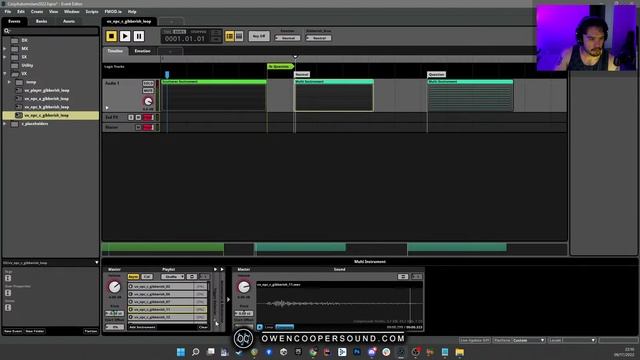Select the third multi instrument under Question
This screenshot has width=640, height=360.
[470, 95]
